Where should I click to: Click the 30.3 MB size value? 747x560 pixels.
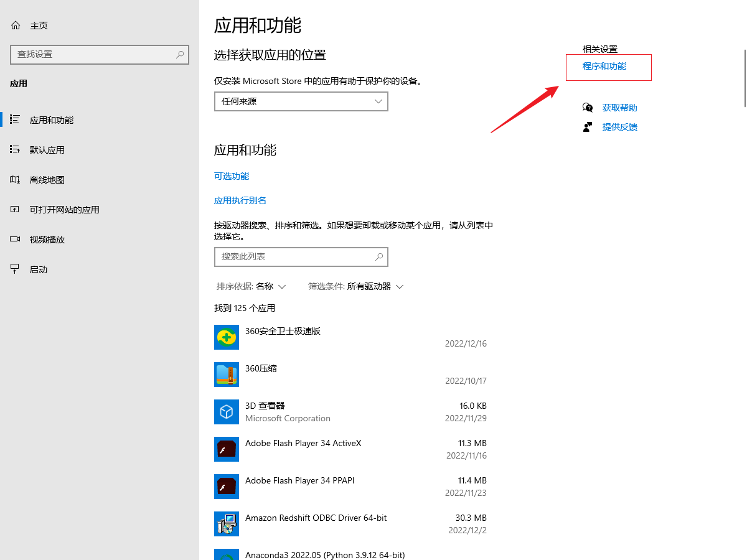tap(471, 518)
